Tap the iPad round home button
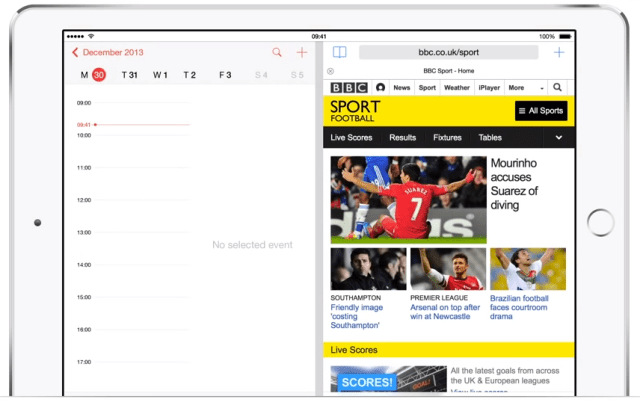 600,223
